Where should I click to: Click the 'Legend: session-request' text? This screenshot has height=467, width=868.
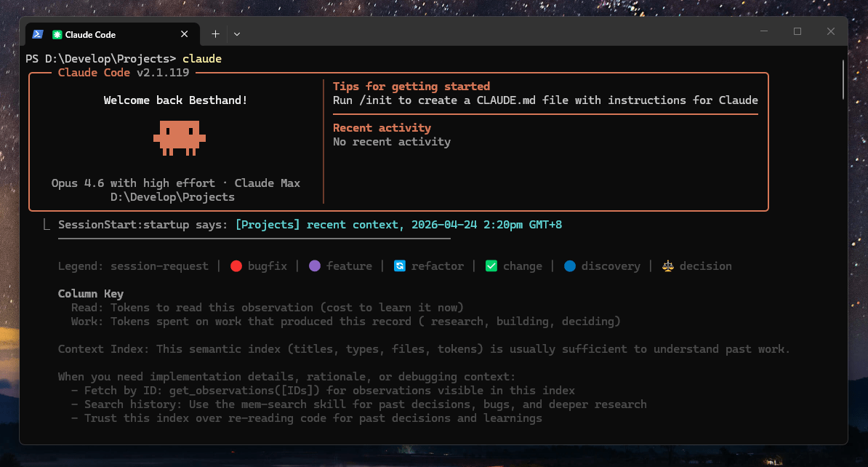tap(134, 266)
